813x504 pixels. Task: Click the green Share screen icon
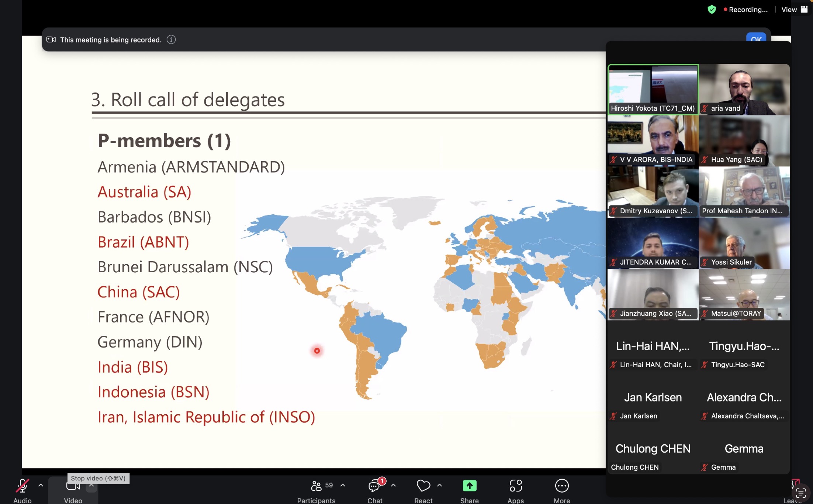[x=469, y=486]
